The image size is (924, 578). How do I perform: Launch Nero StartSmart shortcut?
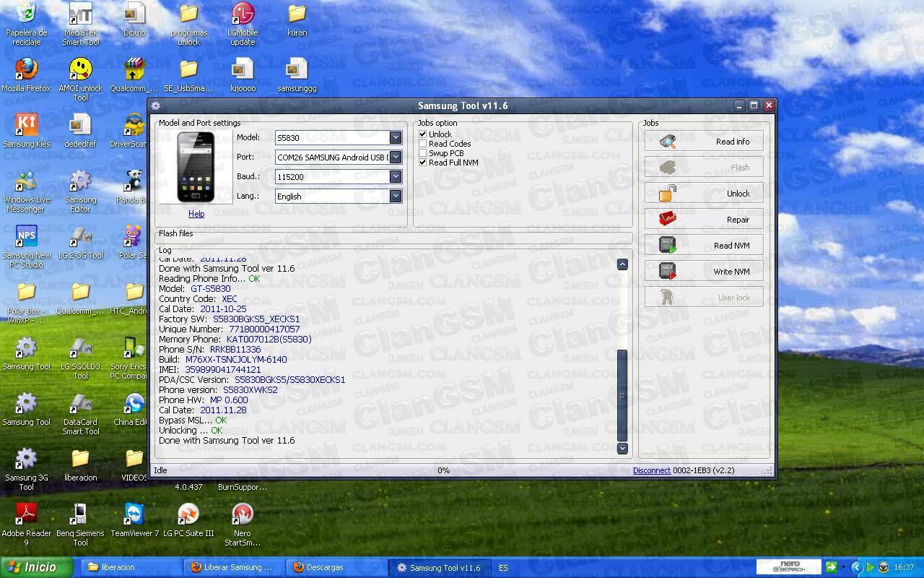[x=243, y=524]
